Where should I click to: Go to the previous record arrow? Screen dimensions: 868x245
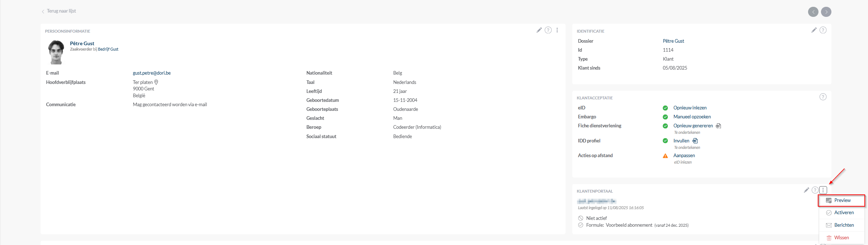[813, 12]
